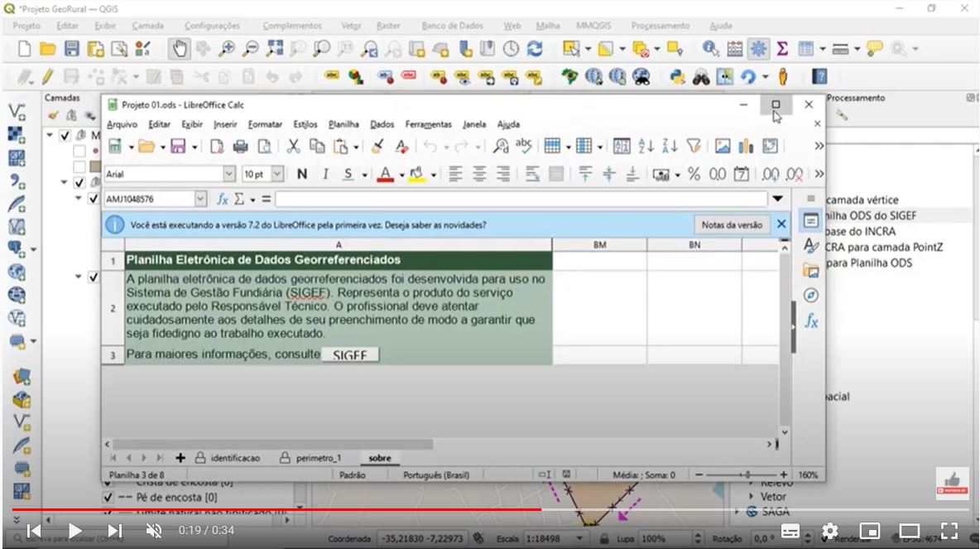Screen dimensions: 980x549
Task: Toggle the Pé de encosta layer checkbox
Action: pyautogui.click(x=108, y=498)
